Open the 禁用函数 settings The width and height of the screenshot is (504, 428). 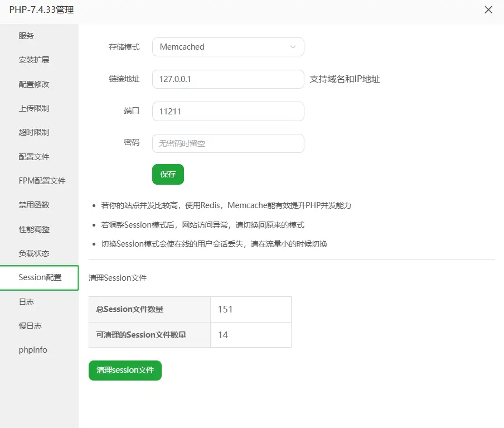tap(33, 205)
